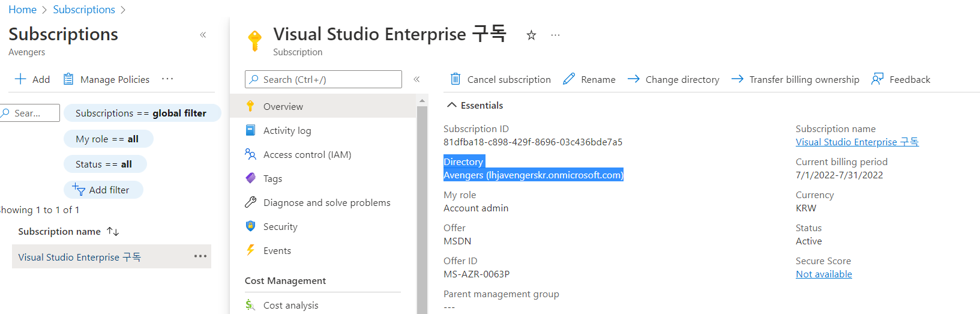This screenshot has height=314, width=980.
Task: Click the Security shield icon
Action: click(251, 226)
